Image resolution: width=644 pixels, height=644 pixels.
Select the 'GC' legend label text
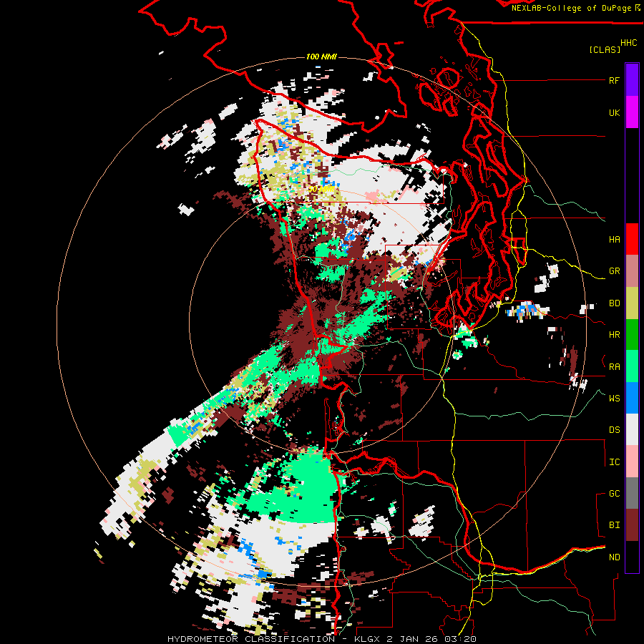click(614, 494)
